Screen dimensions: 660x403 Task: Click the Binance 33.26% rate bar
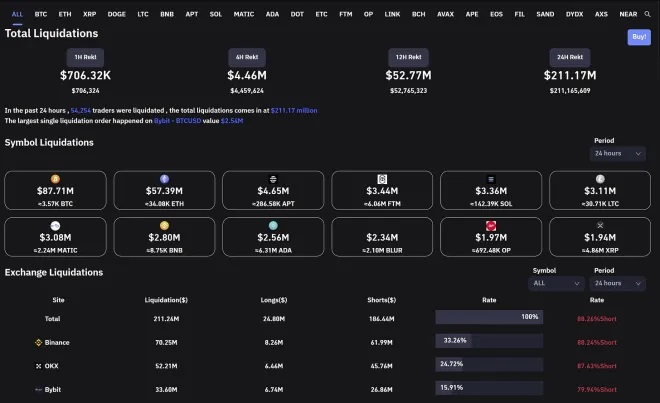tap(489, 341)
